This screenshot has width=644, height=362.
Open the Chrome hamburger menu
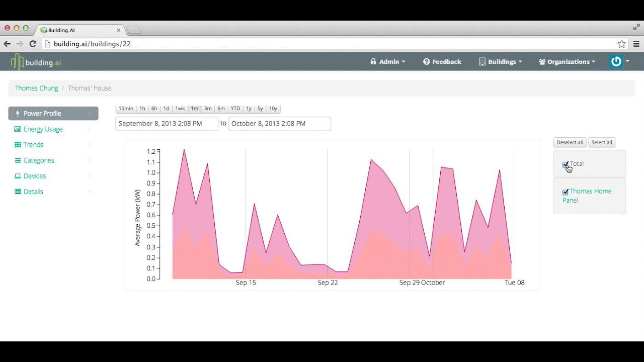pos(636,44)
